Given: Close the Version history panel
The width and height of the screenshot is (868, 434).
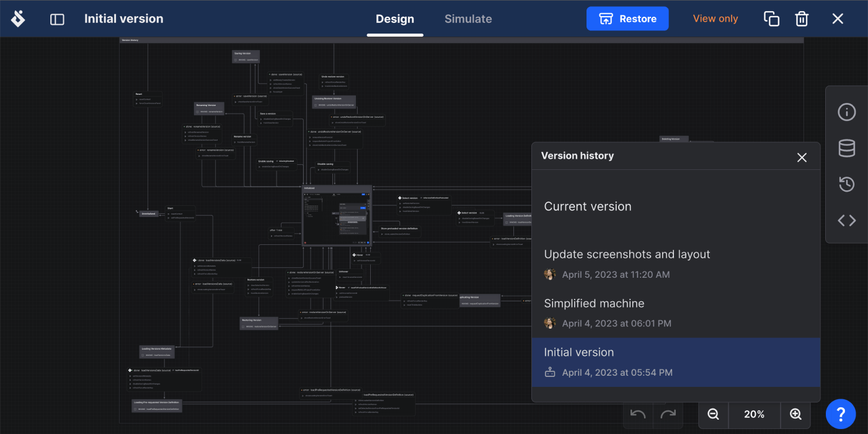Looking at the screenshot, I should 802,157.
